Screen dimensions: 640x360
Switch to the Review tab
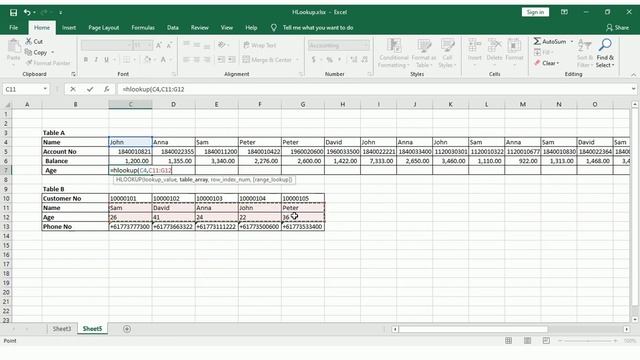(x=200, y=28)
